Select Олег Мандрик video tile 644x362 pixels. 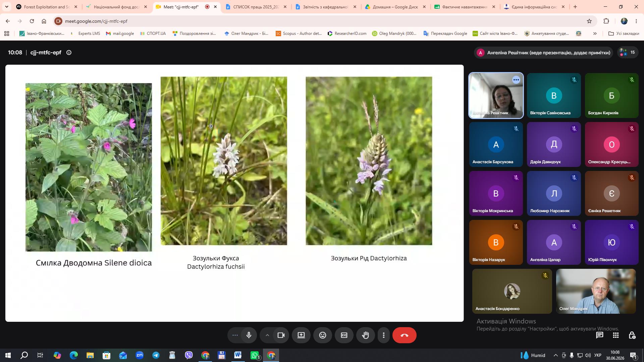coord(596,291)
